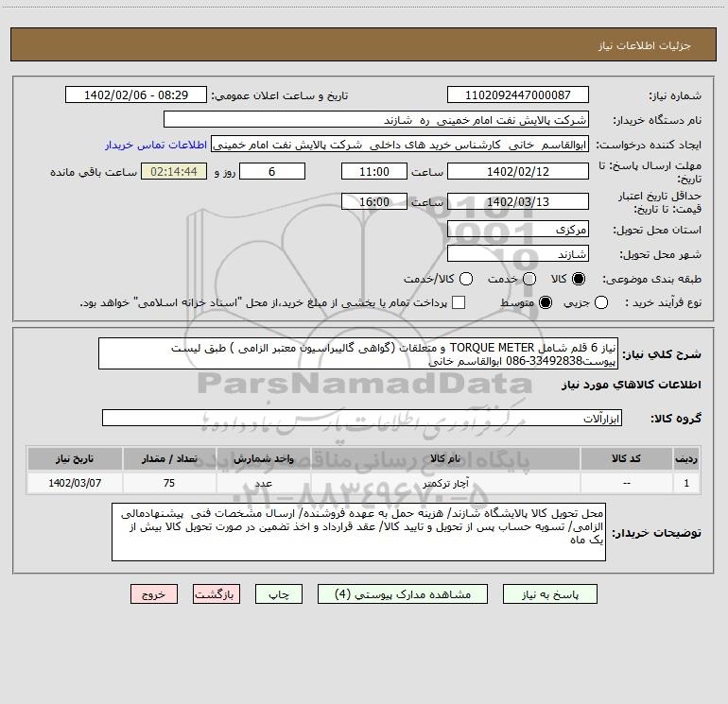Click the validity time field 16:00
Viewport: 728px width, 704px height.
(x=374, y=201)
